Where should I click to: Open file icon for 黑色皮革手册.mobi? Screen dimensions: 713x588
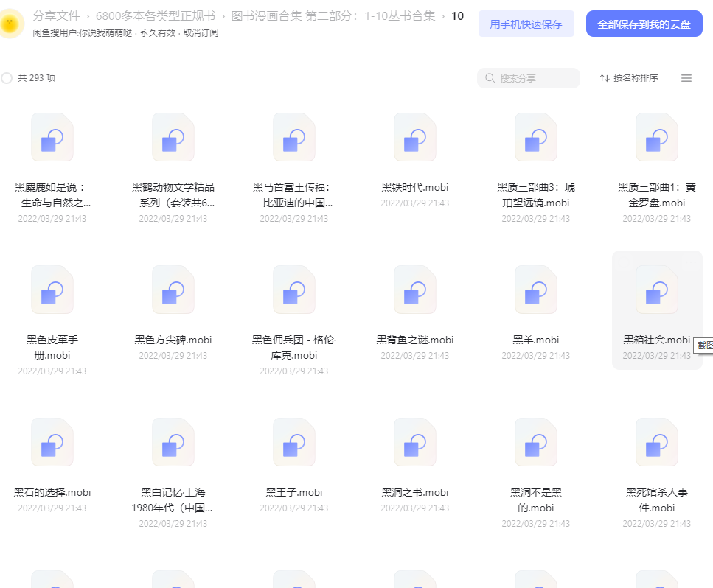pos(52,290)
